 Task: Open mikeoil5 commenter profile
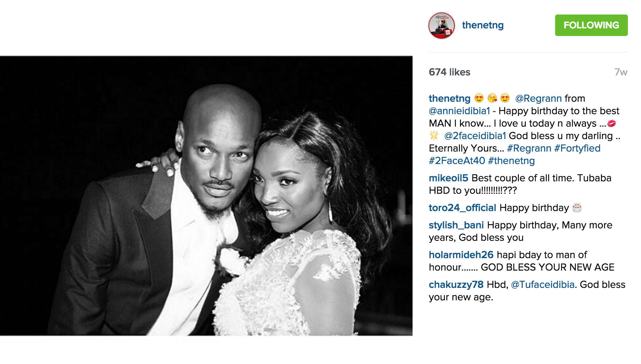coord(448,178)
